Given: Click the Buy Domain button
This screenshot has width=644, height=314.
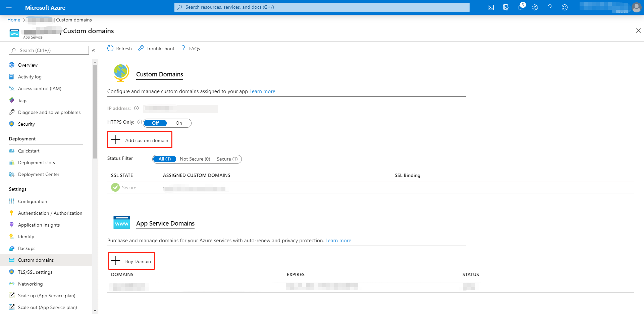Looking at the screenshot, I should coord(131,261).
